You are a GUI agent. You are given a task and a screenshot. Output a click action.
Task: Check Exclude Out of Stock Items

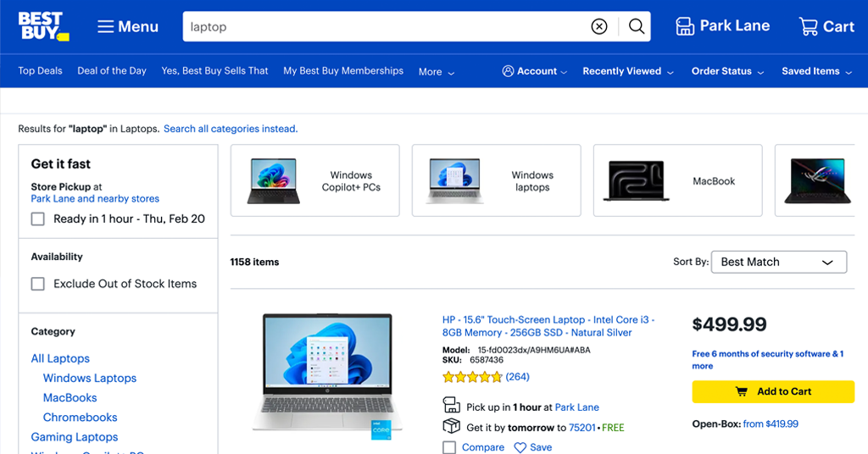point(37,284)
